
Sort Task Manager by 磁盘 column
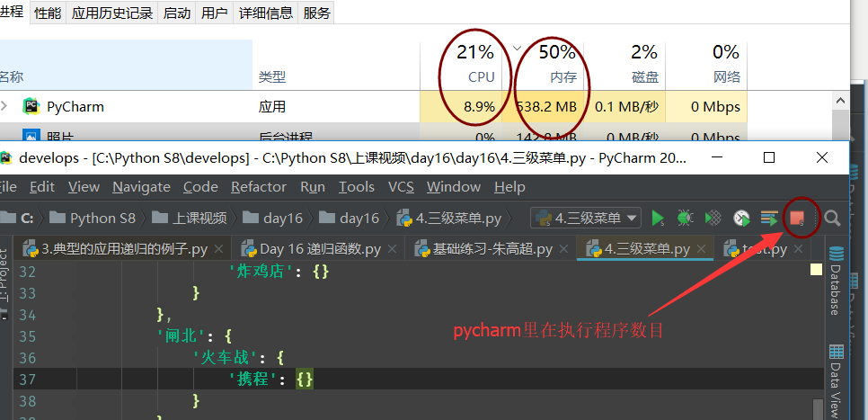[624, 64]
